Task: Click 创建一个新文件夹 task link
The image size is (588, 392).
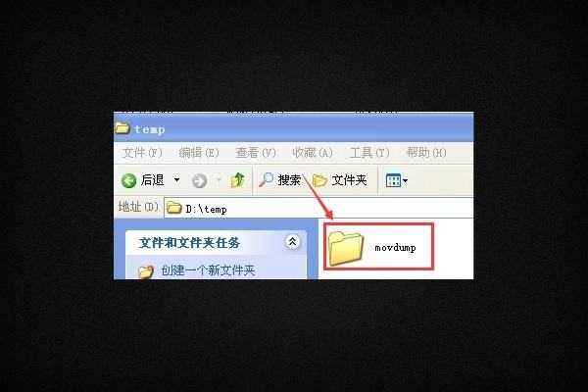Action: pyautogui.click(x=208, y=270)
